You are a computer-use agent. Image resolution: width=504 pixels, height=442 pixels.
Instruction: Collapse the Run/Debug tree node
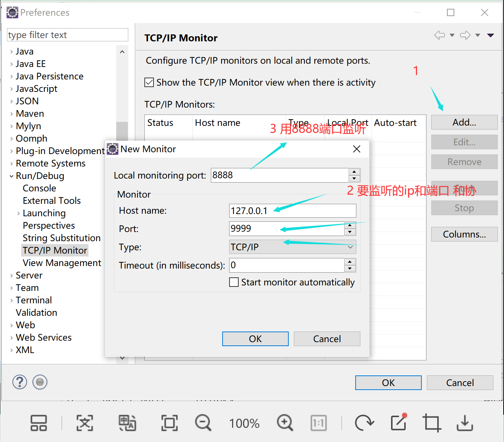11,176
